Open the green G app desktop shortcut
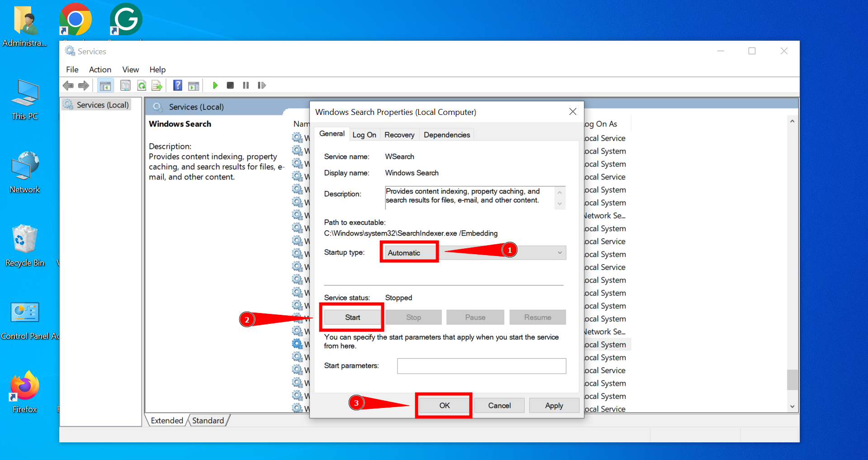This screenshot has width=868, height=460. [126, 20]
